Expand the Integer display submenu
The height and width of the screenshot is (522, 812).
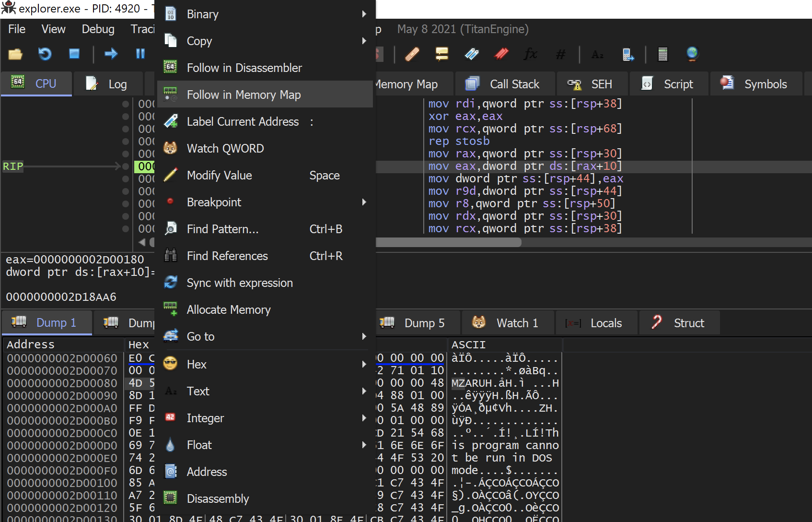pos(265,418)
